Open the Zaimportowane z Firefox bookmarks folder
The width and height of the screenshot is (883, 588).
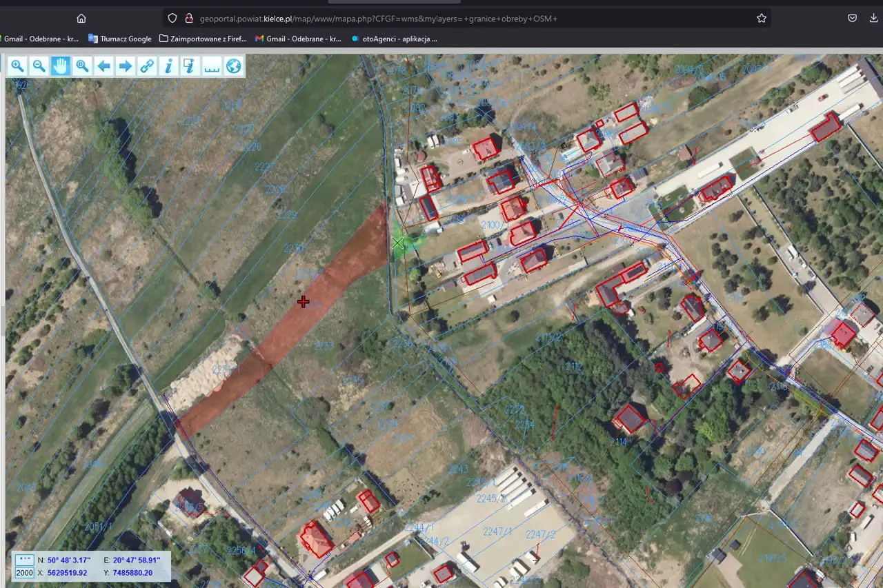[x=203, y=39]
